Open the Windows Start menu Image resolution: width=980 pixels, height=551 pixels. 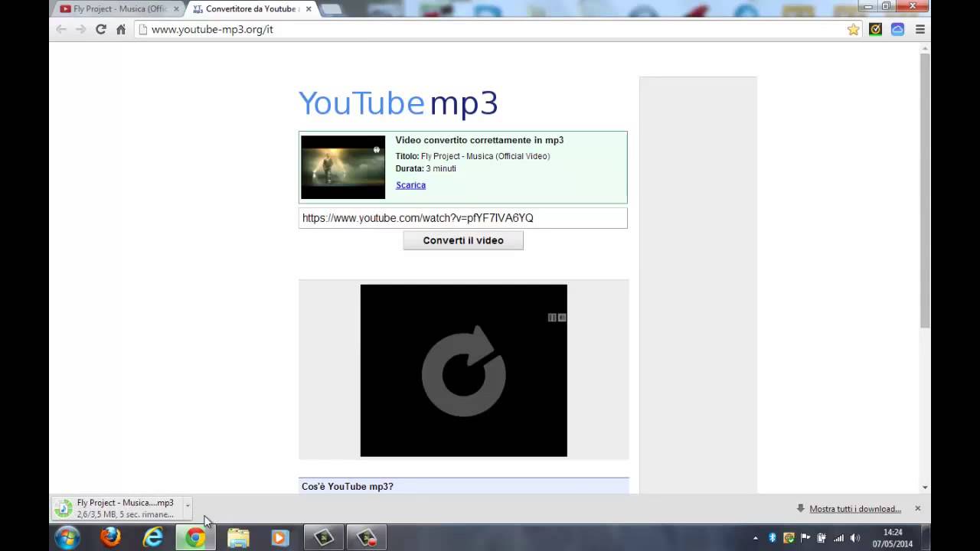coord(67,538)
